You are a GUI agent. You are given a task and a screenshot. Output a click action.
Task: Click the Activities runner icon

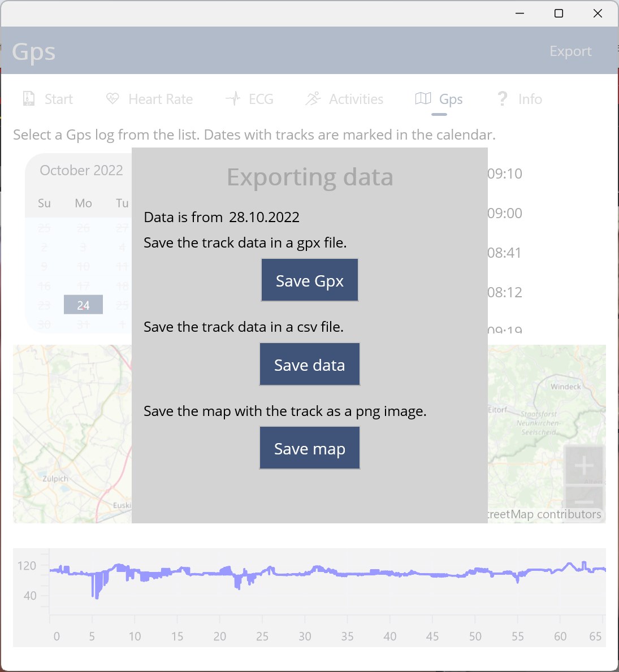pyautogui.click(x=313, y=98)
